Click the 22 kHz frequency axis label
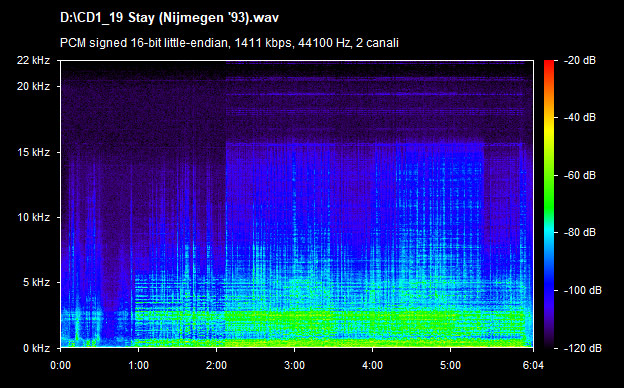The image size is (624, 388). (x=33, y=60)
